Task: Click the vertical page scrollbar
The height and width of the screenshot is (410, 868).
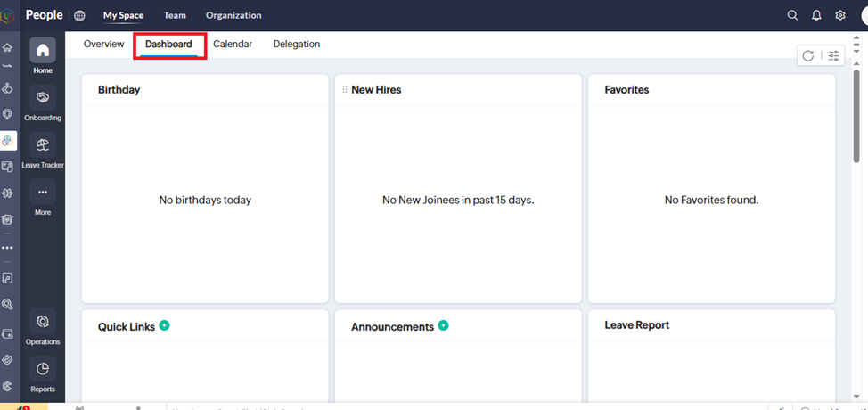Action: click(856, 116)
